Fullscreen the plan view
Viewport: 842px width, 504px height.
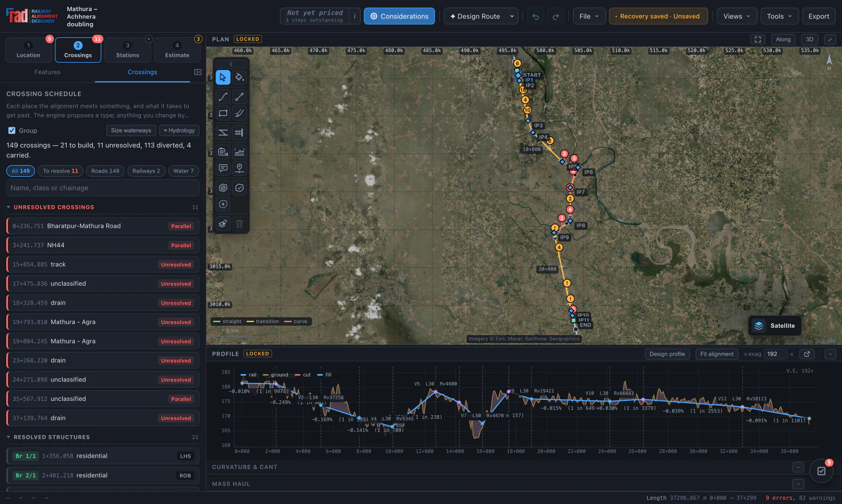pyautogui.click(x=758, y=39)
